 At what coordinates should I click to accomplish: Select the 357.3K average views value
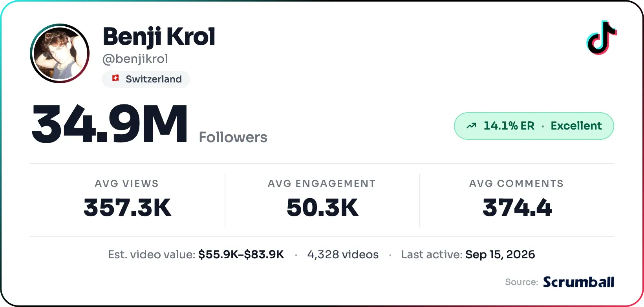pos(128,207)
